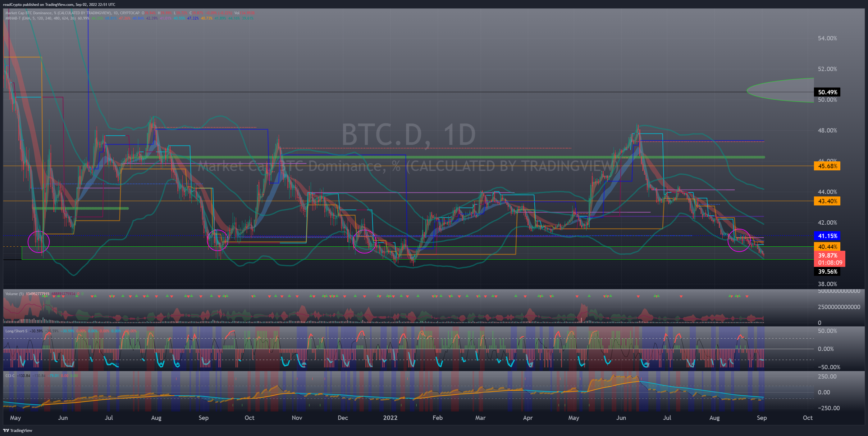Screen dimensions: 868x436
Task: Click the 45.68% orange price label
Action: pyautogui.click(x=827, y=166)
